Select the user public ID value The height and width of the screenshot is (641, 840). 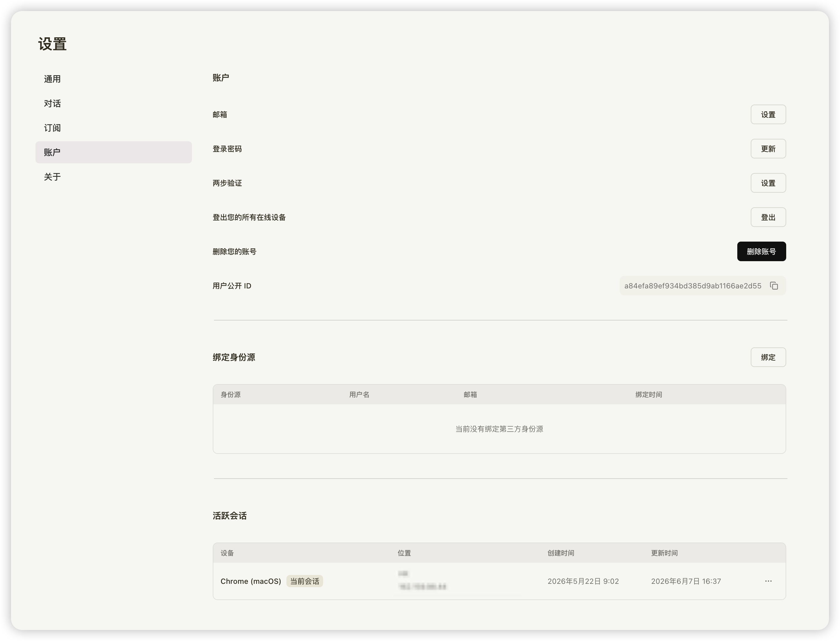tap(692, 286)
